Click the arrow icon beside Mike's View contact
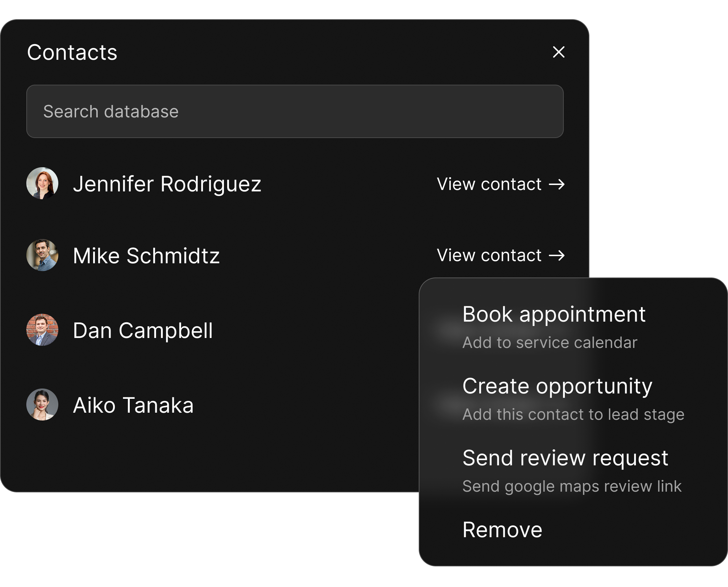The image size is (728, 587). coord(557,255)
